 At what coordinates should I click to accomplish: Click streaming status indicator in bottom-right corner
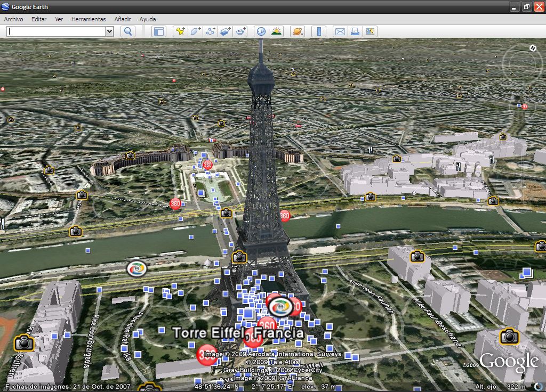pos(539,386)
